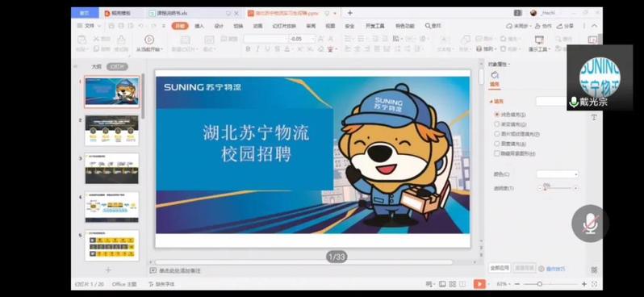The height and width of the screenshot is (297, 644).
Task: Apply italic formatting icon
Action: 257,49
